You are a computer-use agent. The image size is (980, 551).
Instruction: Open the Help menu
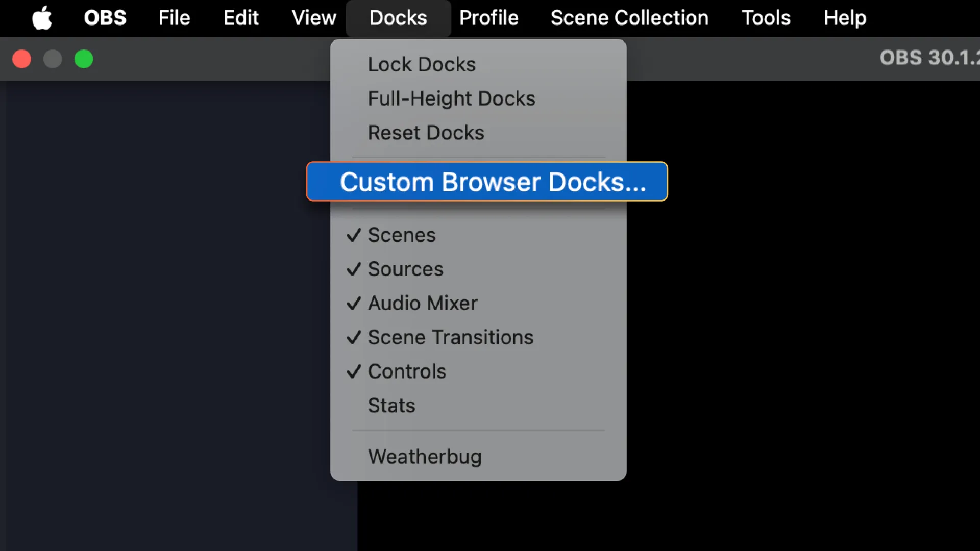coord(845,18)
